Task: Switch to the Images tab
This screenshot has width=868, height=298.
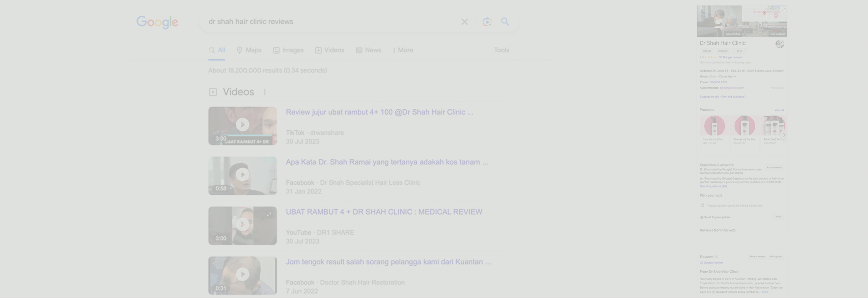Action: point(288,50)
